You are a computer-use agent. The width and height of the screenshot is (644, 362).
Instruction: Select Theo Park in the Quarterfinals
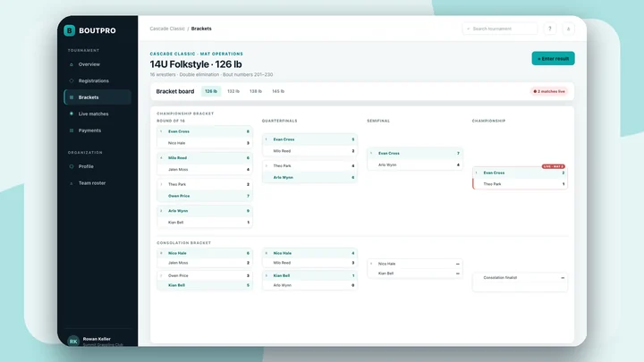coord(309,166)
